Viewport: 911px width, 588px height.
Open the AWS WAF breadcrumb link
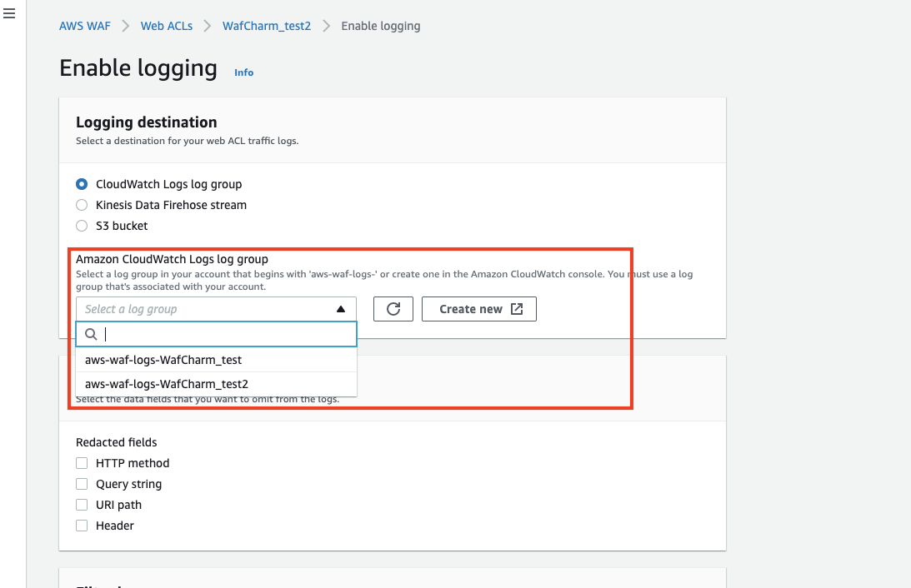tap(85, 26)
